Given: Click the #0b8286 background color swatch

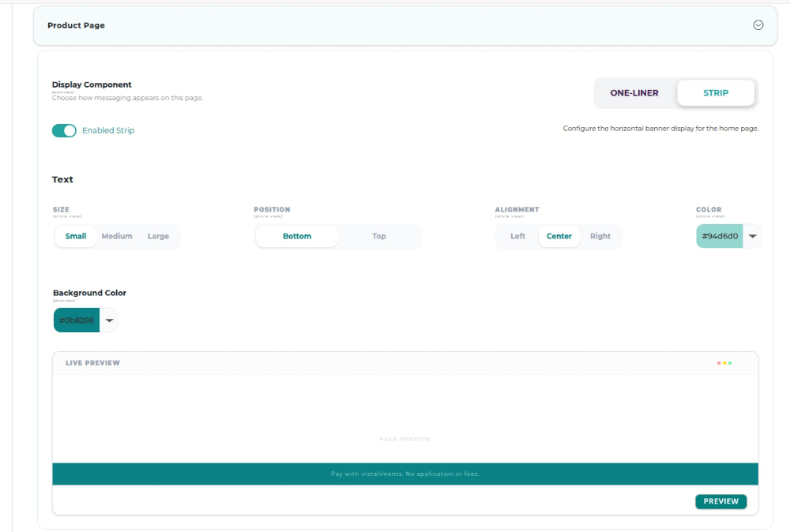Looking at the screenshot, I should pos(77,320).
